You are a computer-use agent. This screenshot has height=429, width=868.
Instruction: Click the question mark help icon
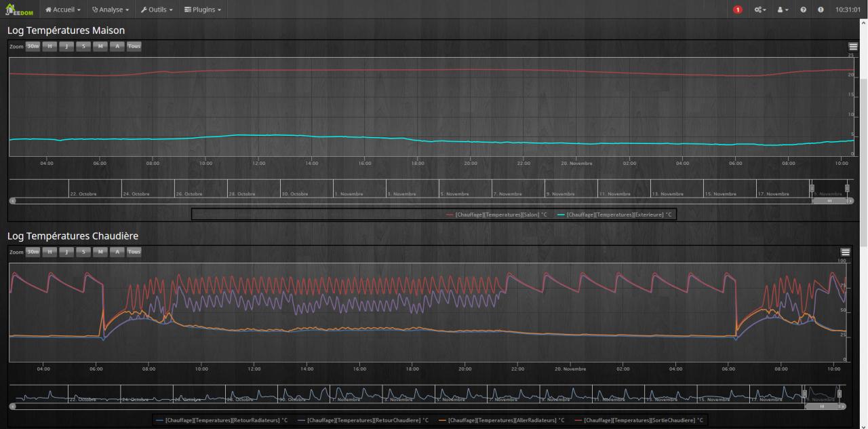(x=804, y=10)
